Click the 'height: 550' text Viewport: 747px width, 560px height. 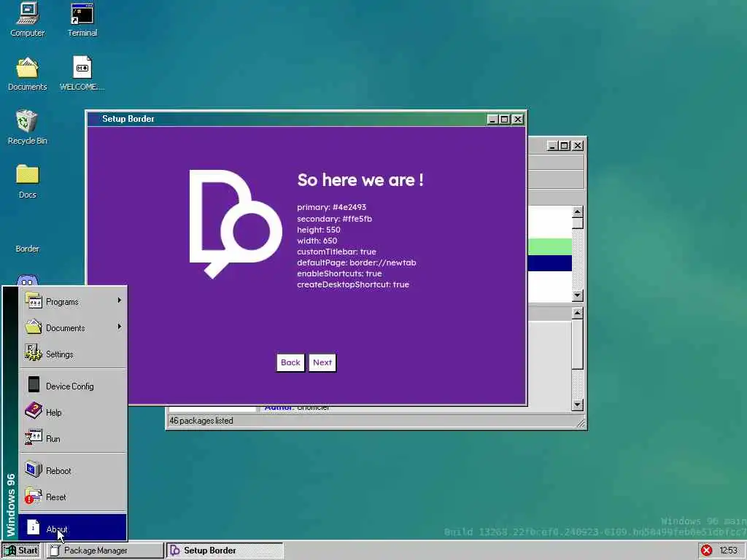tap(319, 230)
